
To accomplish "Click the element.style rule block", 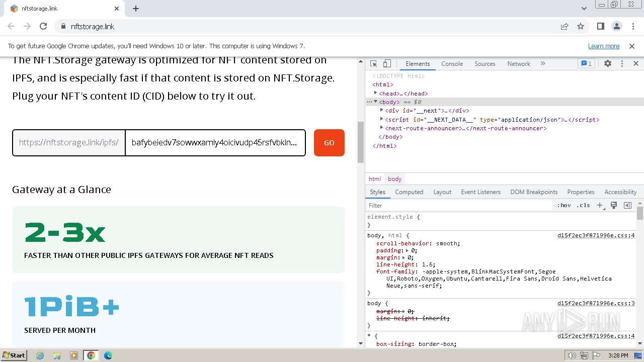I will pos(501,221).
